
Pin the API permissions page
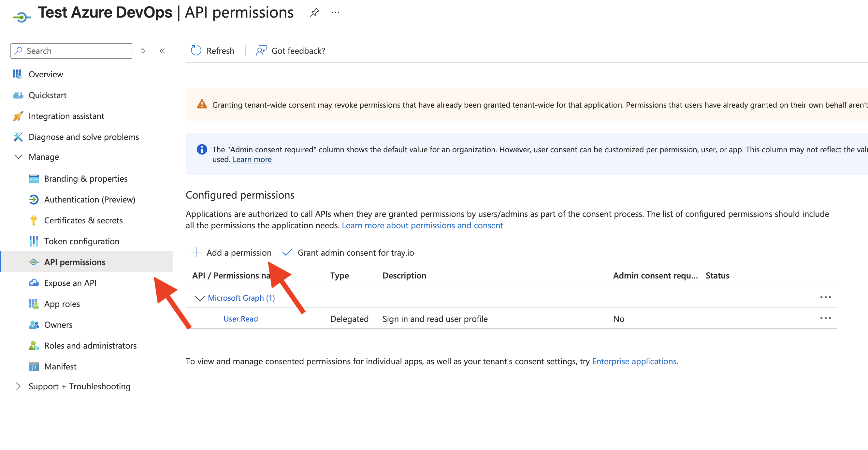(x=314, y=12)
